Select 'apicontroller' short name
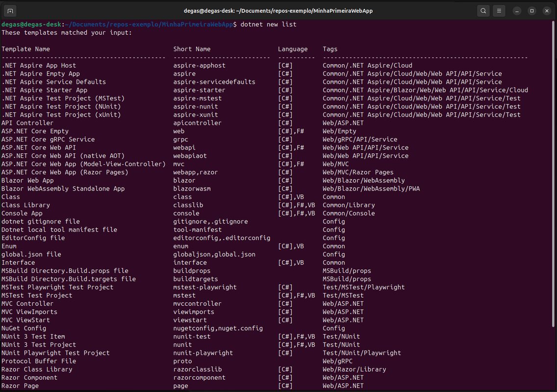The height and width of the screenshot is (392, 557). pyautogui.click(x=198, y=123)
